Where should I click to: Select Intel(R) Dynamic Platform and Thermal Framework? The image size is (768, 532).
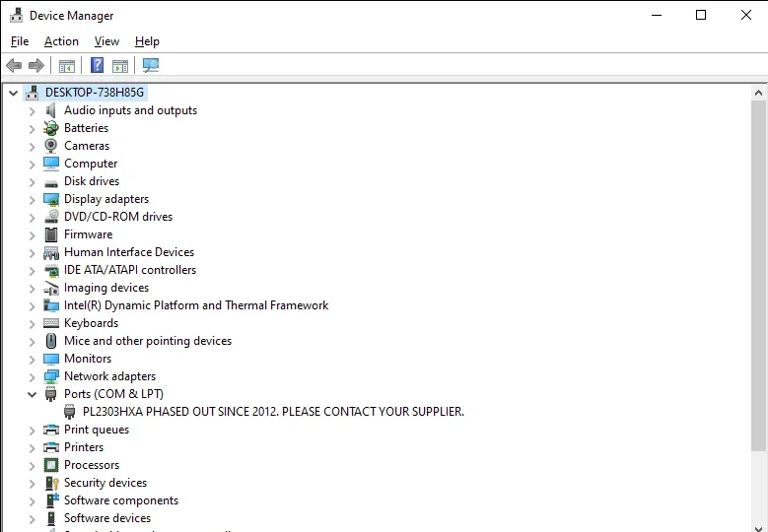196,305
